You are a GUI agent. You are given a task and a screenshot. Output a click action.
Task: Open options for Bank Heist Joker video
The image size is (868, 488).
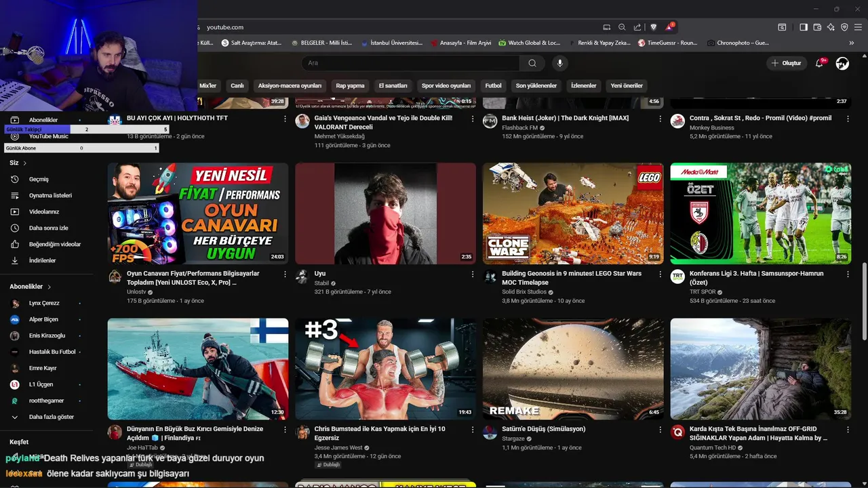(x=660, y=119)
